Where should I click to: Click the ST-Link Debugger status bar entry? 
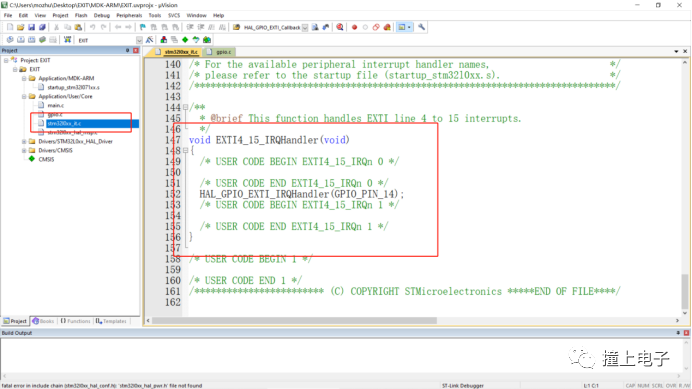tap(463, 385)
